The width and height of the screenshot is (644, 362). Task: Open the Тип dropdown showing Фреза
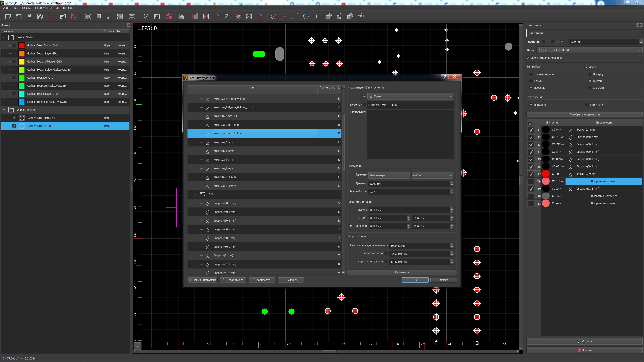[410, 96]
